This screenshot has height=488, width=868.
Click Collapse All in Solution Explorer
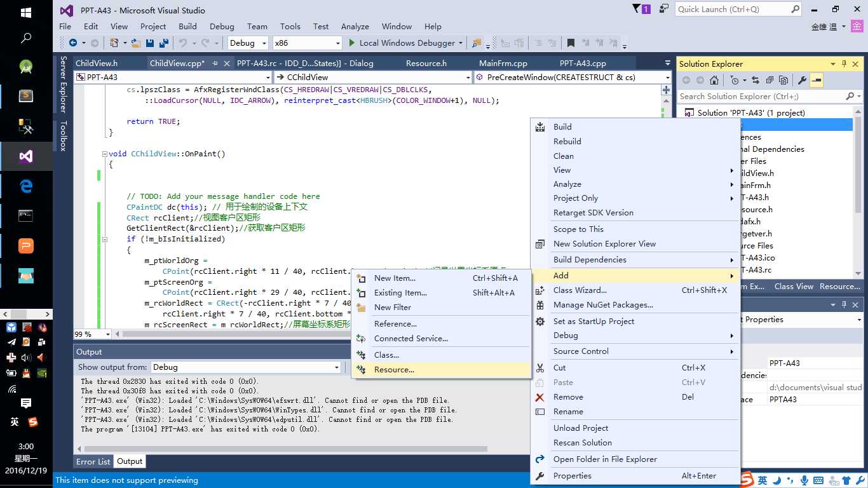click(770, 80)
